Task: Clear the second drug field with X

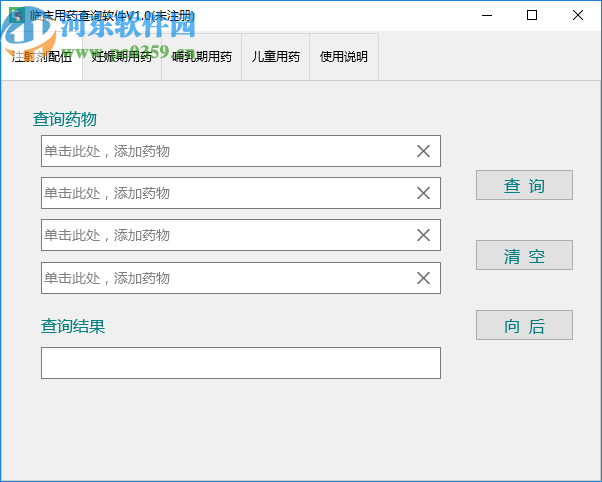Action: coord(423,193)
